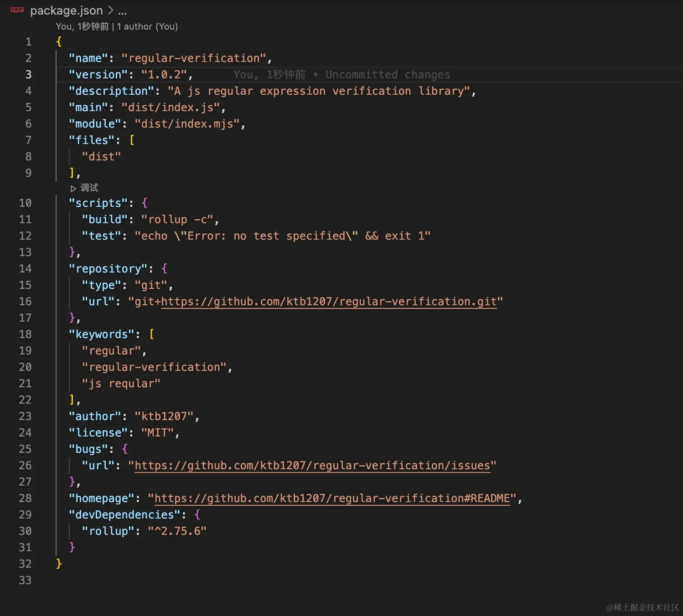683x616 pixels.
Task: Click the "dist" array entry under files
Action: 101,157
